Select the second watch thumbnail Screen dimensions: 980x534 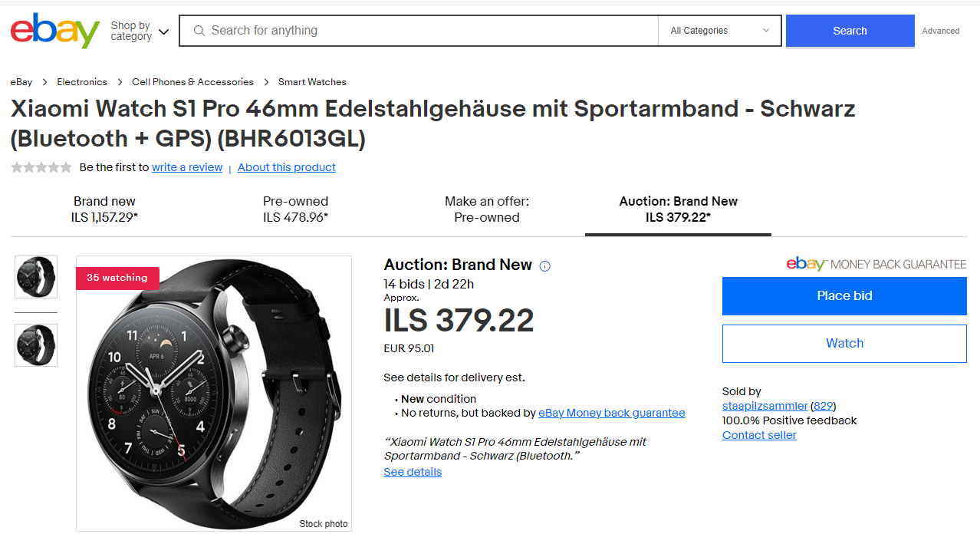tap(36, 344)
